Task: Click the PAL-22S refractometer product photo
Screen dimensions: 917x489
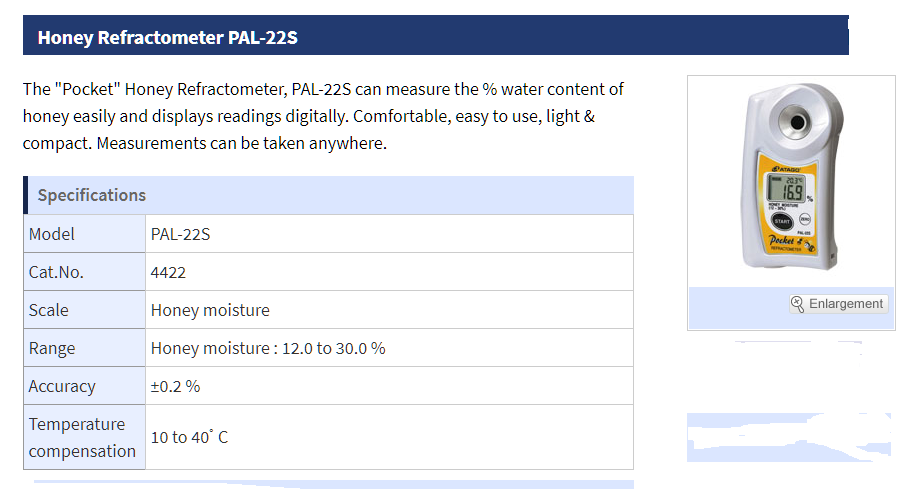Action: point(791,176)
